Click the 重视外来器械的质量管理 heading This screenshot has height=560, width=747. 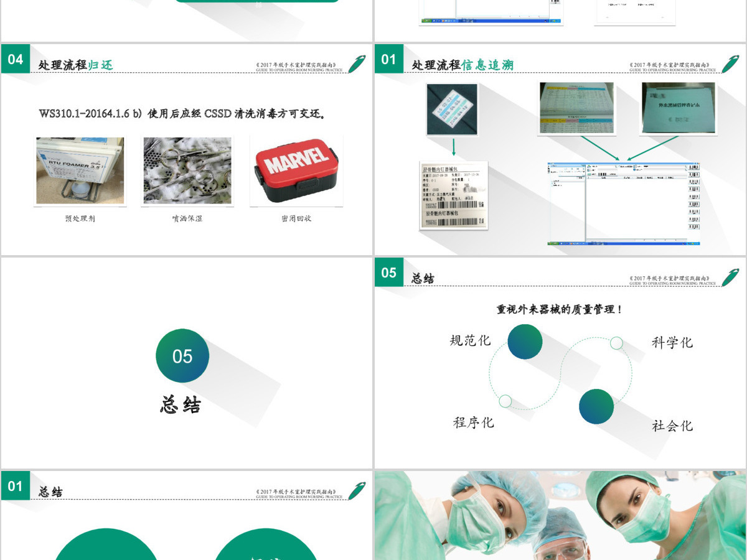(x=559, y=309)
